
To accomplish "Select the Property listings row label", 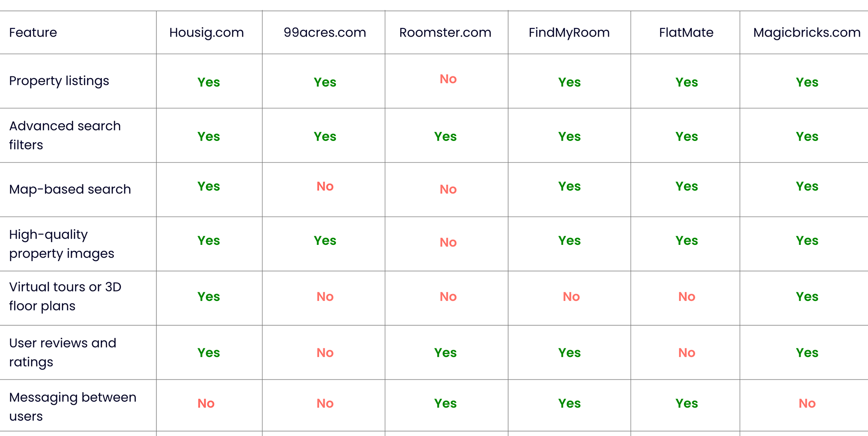I will 59,81.
